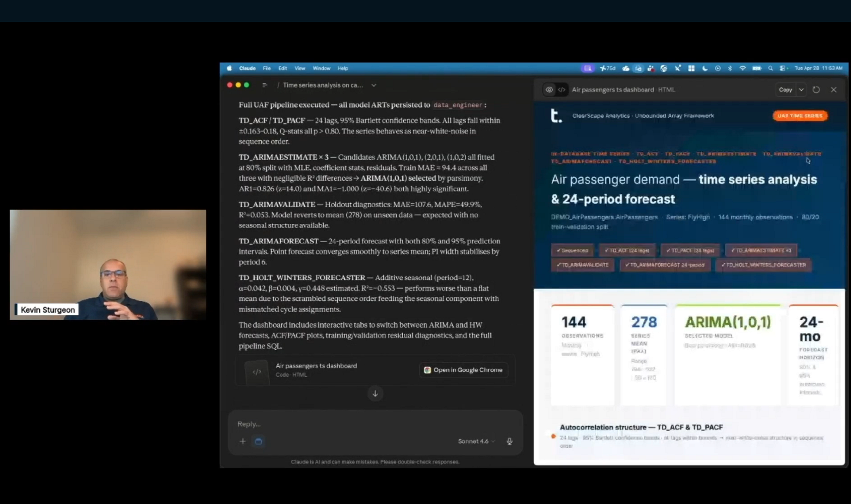Open Control Center icon
851x504 pixels.
tap(783, 69)
